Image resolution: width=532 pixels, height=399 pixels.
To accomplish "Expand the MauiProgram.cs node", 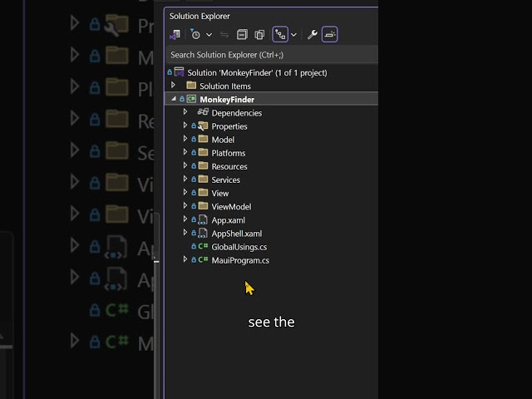I will pos(185,259).
